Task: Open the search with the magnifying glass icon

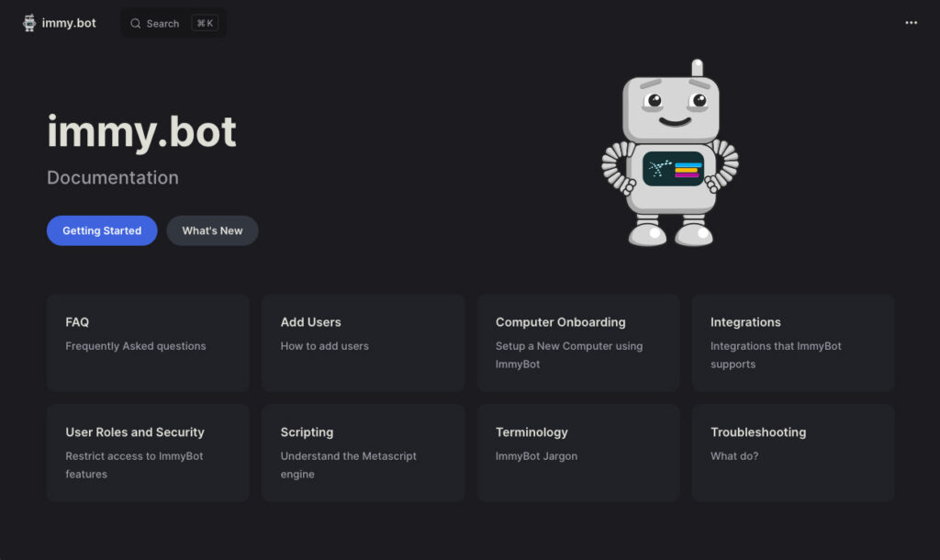Action: tap(136, 23)
